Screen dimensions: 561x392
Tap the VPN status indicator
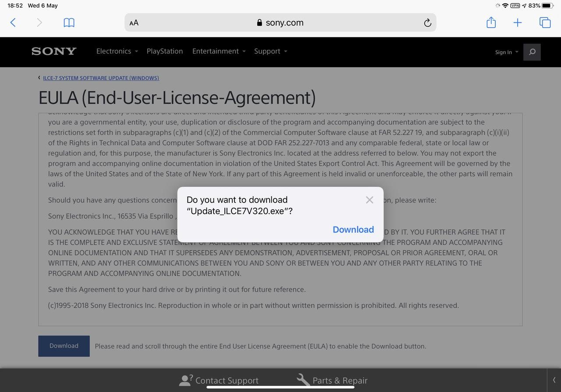point(515,6)
